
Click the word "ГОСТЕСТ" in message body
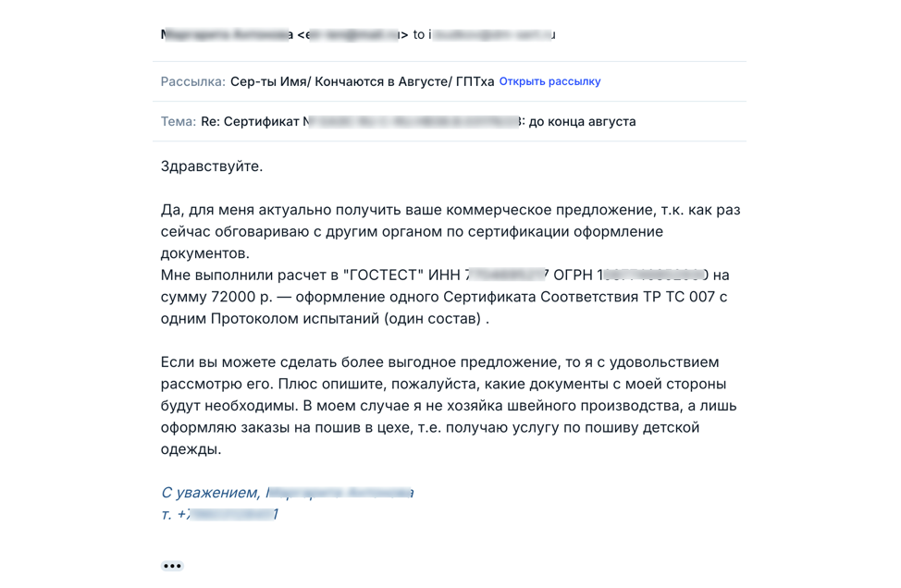point(383,276)
